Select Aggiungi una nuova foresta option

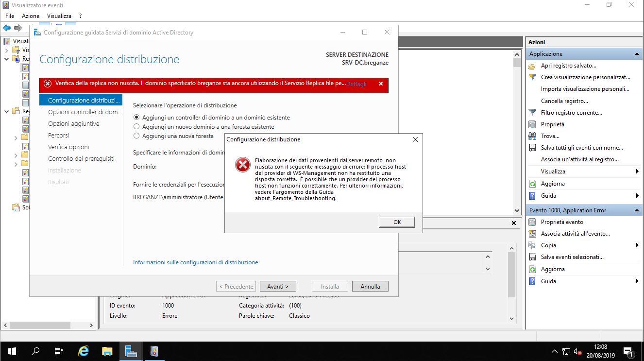[x=173, y=136]
